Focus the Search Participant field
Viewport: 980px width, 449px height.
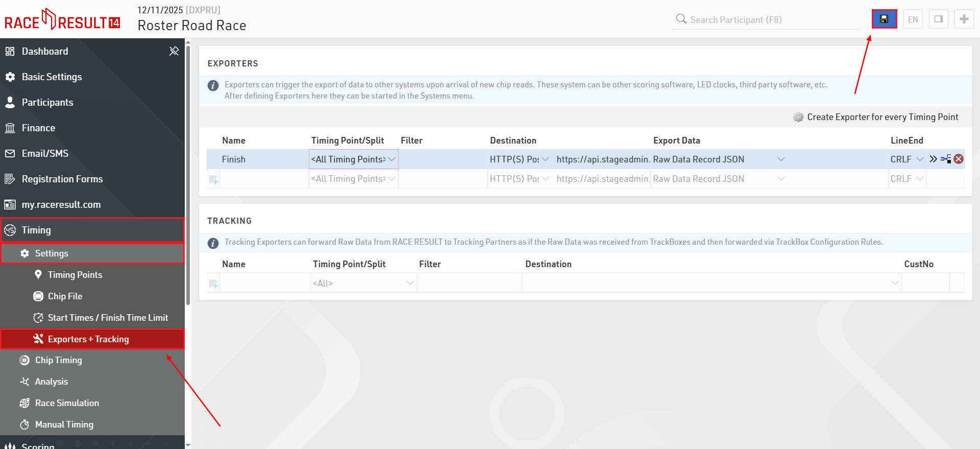tap(766, 19)
